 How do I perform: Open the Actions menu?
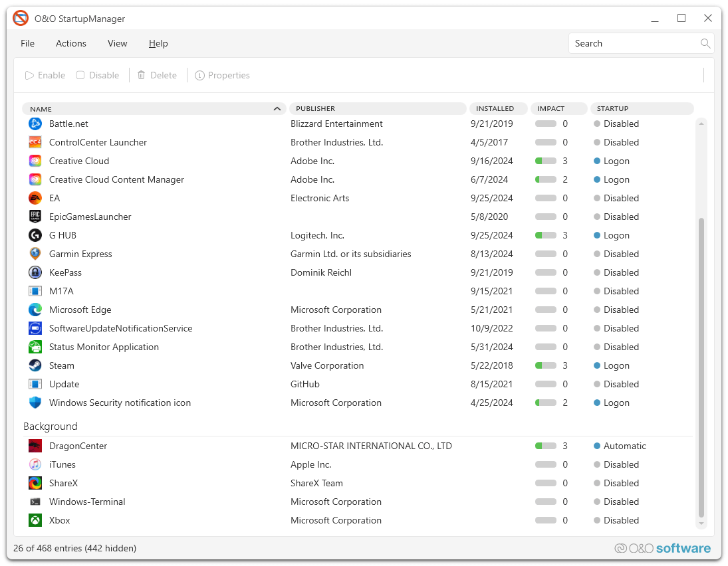coord(71,43)
